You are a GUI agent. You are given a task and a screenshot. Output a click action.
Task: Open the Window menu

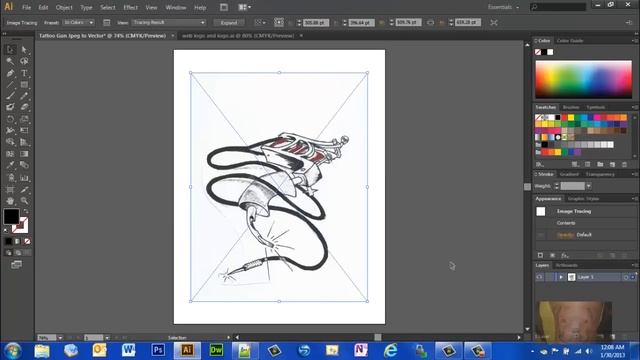[x=176, y=7]
